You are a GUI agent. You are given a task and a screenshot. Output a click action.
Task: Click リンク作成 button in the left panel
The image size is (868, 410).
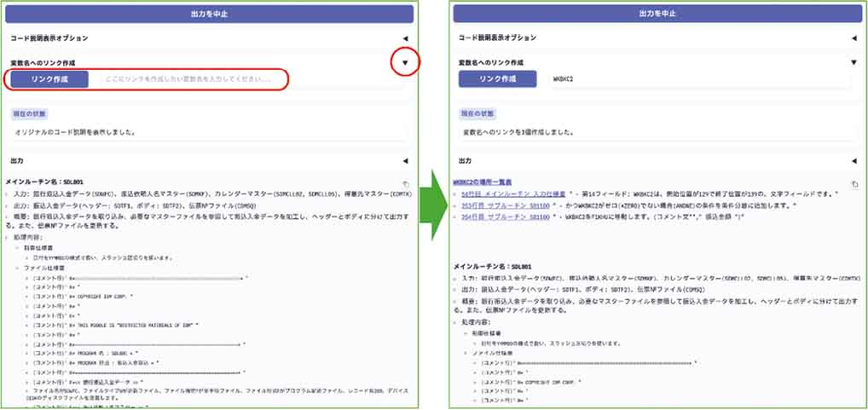(49, 79)
